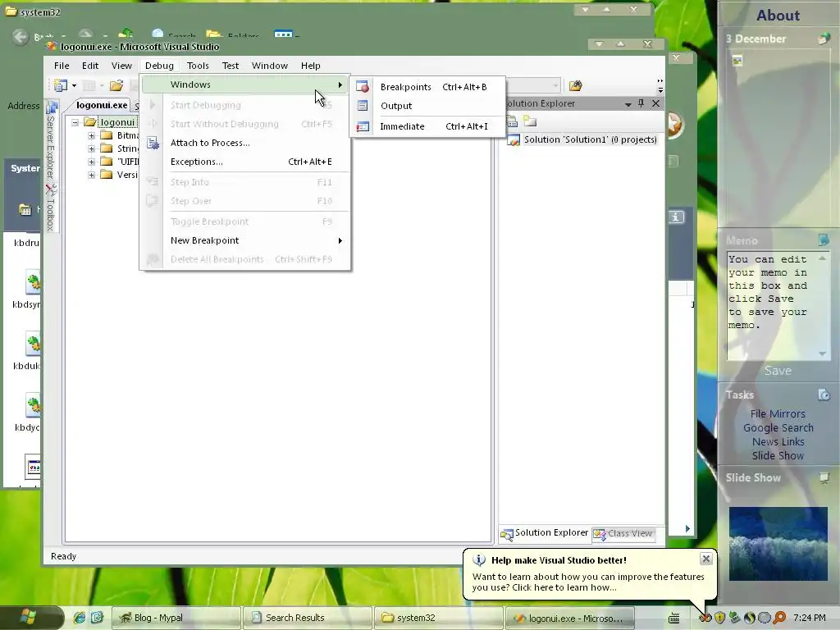Open the Window menu
Screen dimensions: 840x630
(x=269, y=66)
